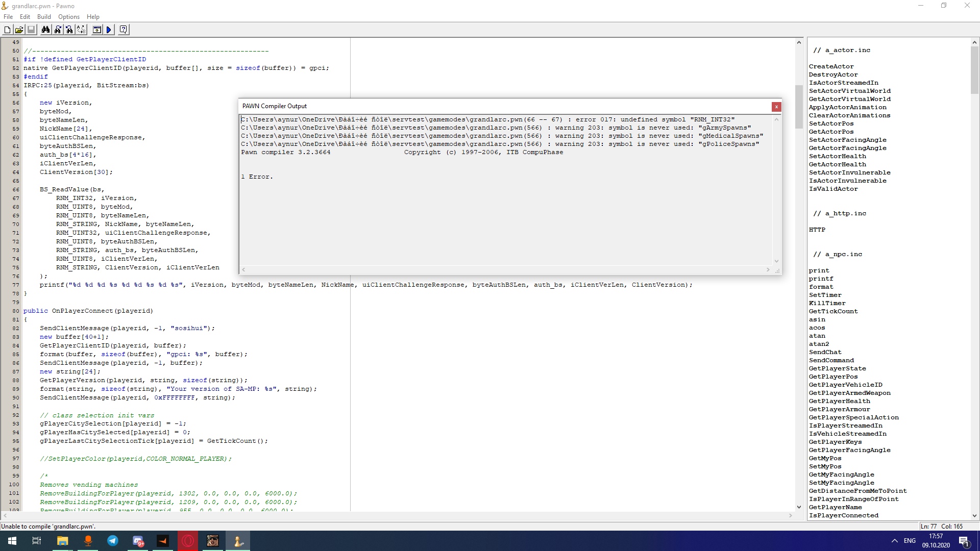
Task: Select SetTimer in the function list
Action: point(825,295)
